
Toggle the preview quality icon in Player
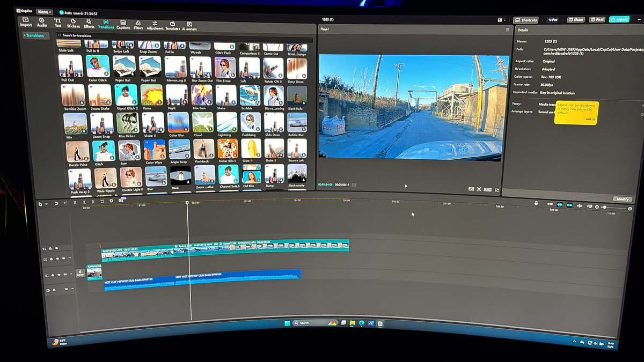[x=471, y=189]
